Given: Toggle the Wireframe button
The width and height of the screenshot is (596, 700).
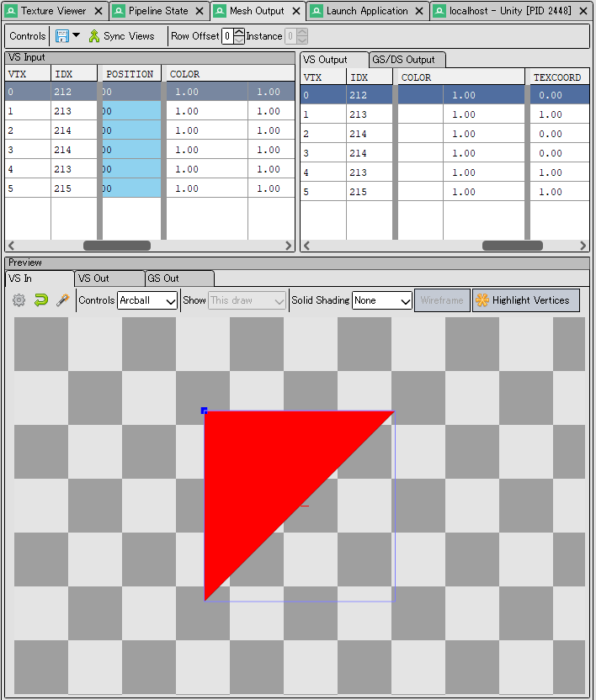Looking at the screenshot, I should [x=442, y=300].
